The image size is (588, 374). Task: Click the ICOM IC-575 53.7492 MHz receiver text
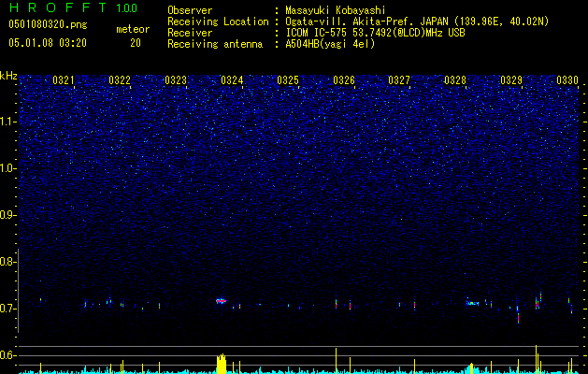375,33
